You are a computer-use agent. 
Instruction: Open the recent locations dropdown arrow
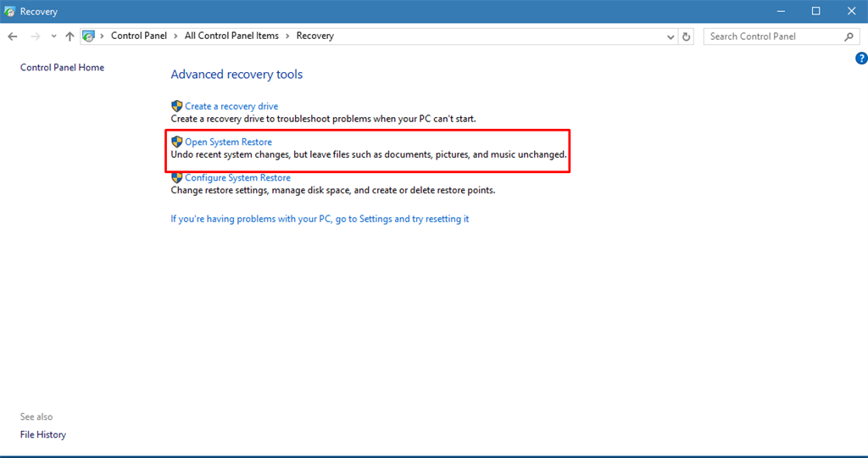tap(53, 36)
